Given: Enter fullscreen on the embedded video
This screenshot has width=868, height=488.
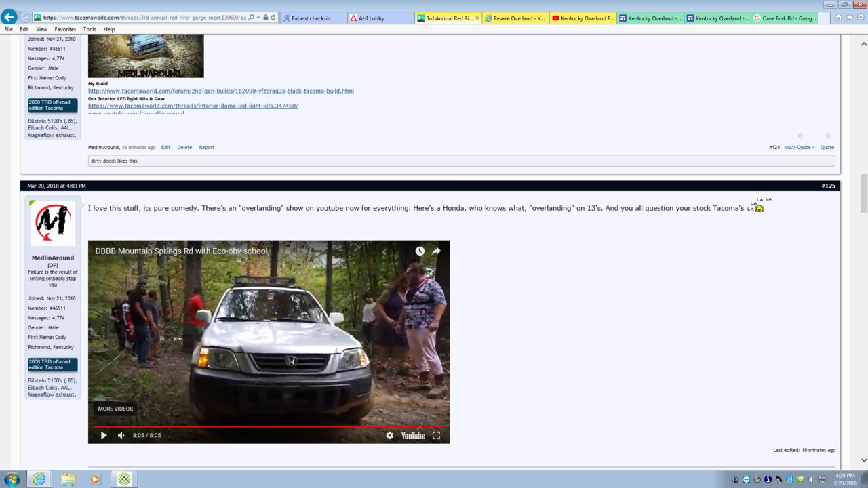Looking at the screenshot, I should tap(436, 435).
